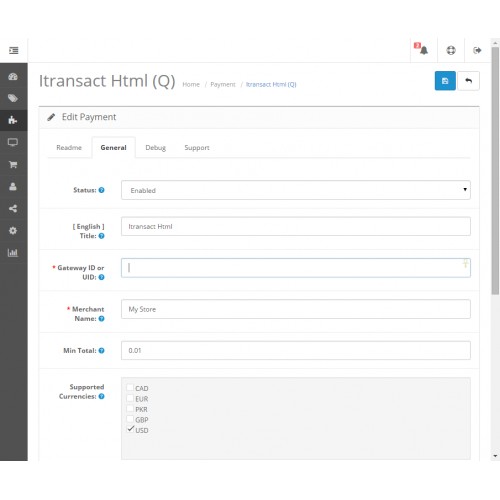Screen dimensions: 500x500
Task: Follow the Payment breadcrumb link
Action: [x=223, y=84]
